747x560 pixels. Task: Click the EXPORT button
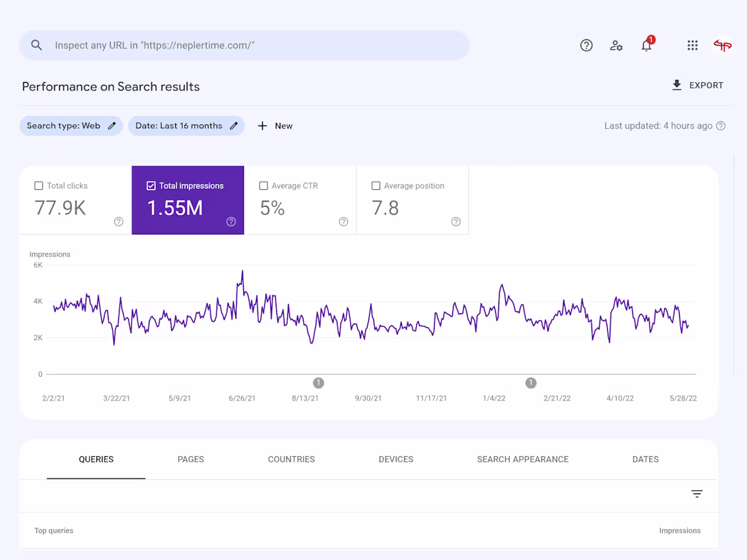(x=698, y=85)
